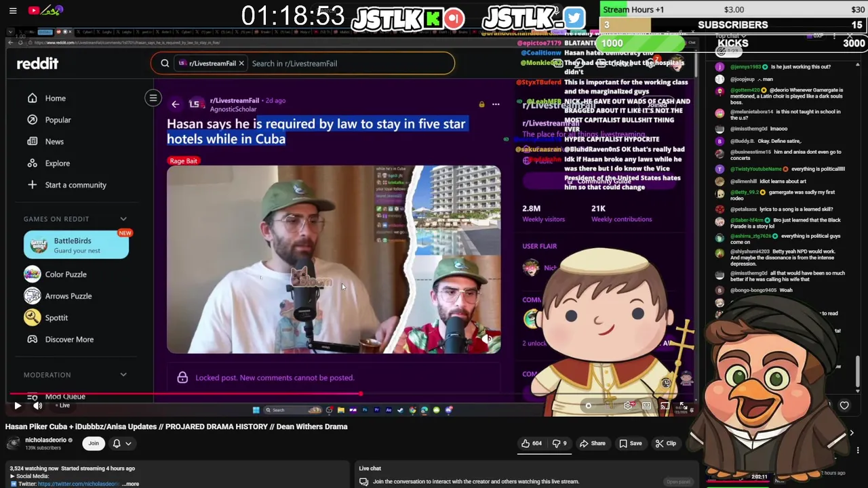
Task: Click the search magnifier icon in Reddit
Action: click(x=165, y=63)
